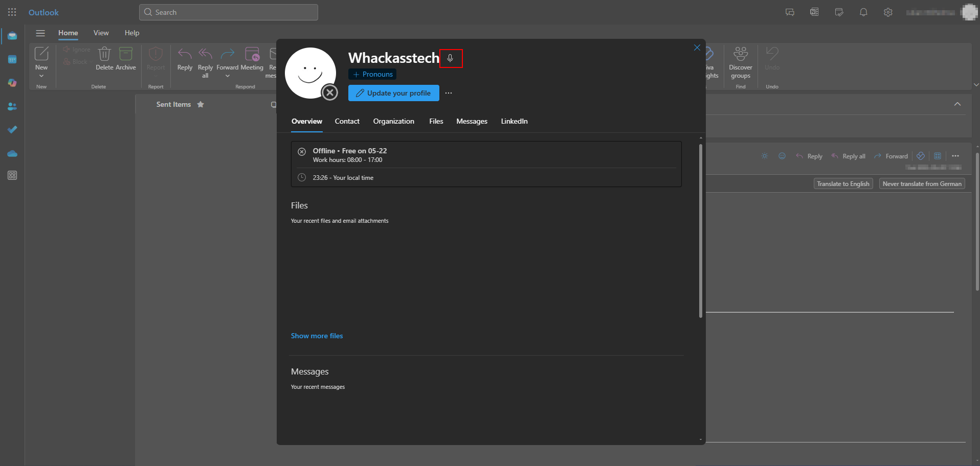
Task: Open more profile actions ellipsis
Action: (x=449, y=93)
